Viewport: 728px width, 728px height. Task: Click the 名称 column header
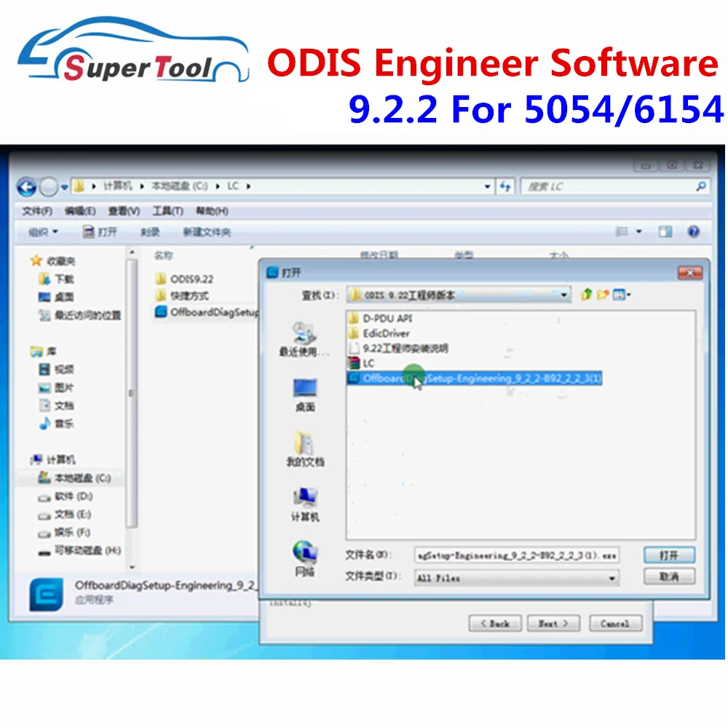pos(163,256)
